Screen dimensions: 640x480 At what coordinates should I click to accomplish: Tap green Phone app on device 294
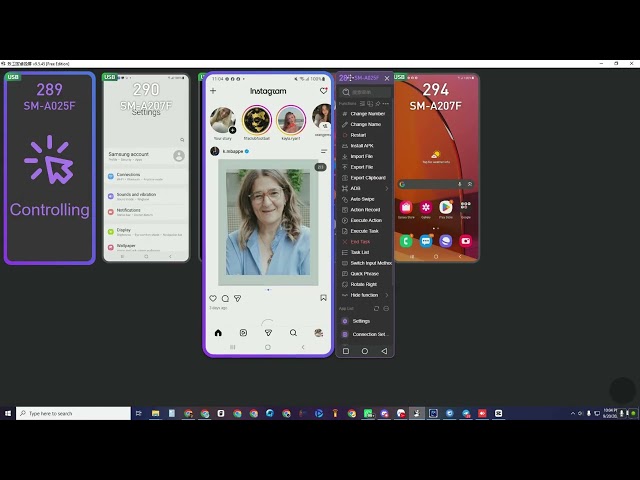[406, 241]
